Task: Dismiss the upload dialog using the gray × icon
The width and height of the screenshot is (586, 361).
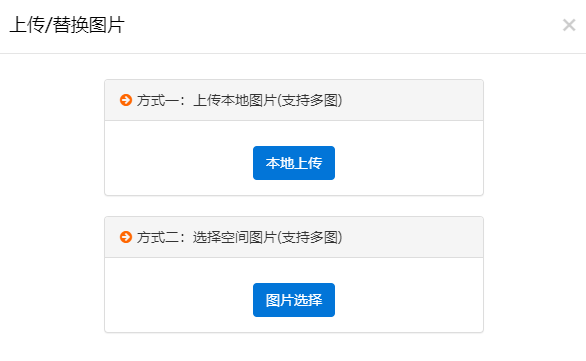Action: pyautogui.click(x=569, y=25)
